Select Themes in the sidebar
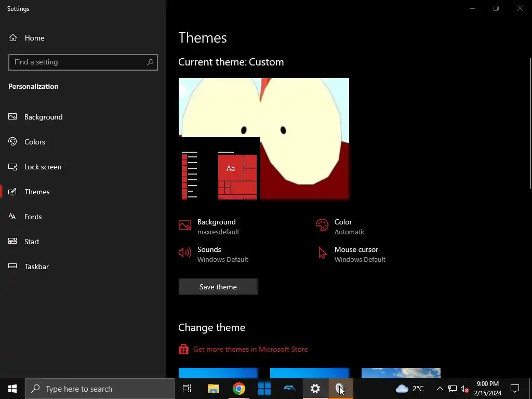The image size is (532, 399). click(83, 192)
